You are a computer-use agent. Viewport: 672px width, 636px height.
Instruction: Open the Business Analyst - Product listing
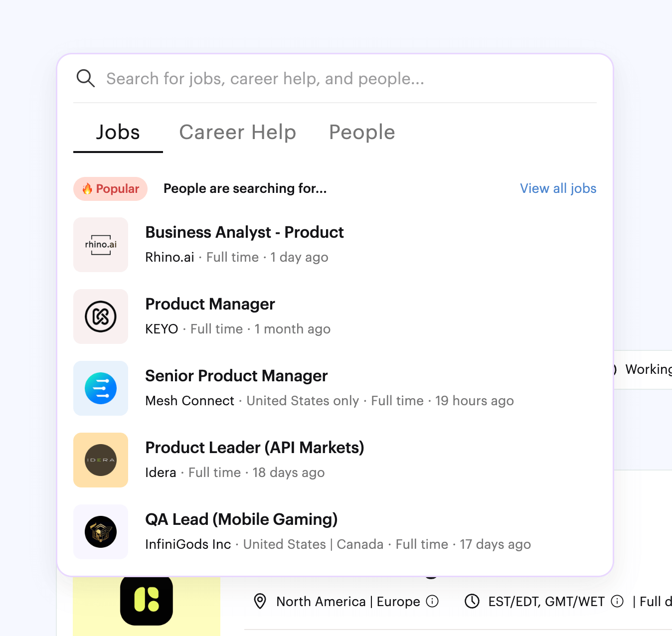244,233
